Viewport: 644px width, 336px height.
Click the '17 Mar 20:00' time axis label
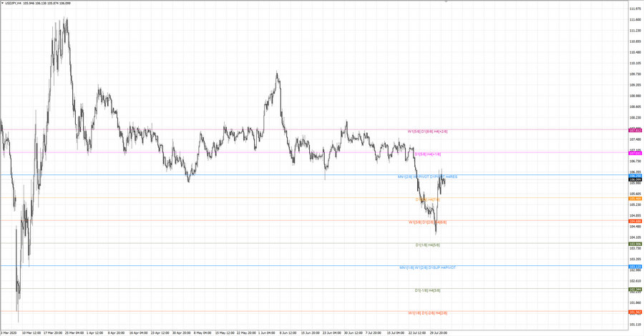52,332
